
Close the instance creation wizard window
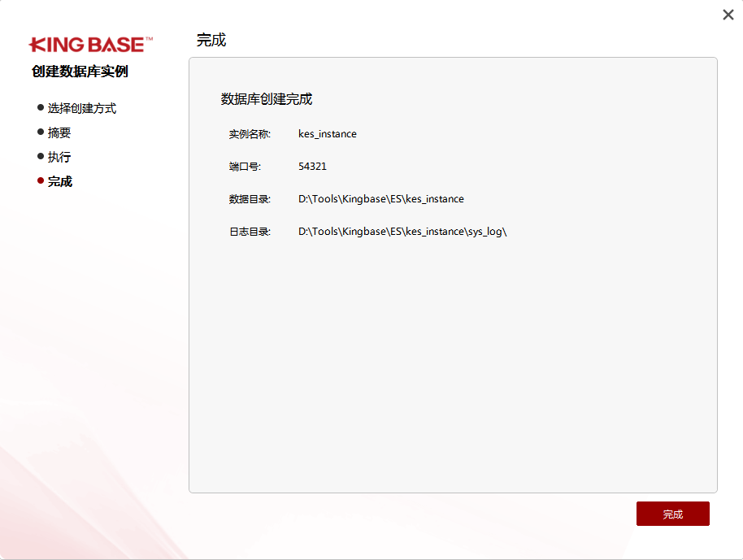(728, 15)
